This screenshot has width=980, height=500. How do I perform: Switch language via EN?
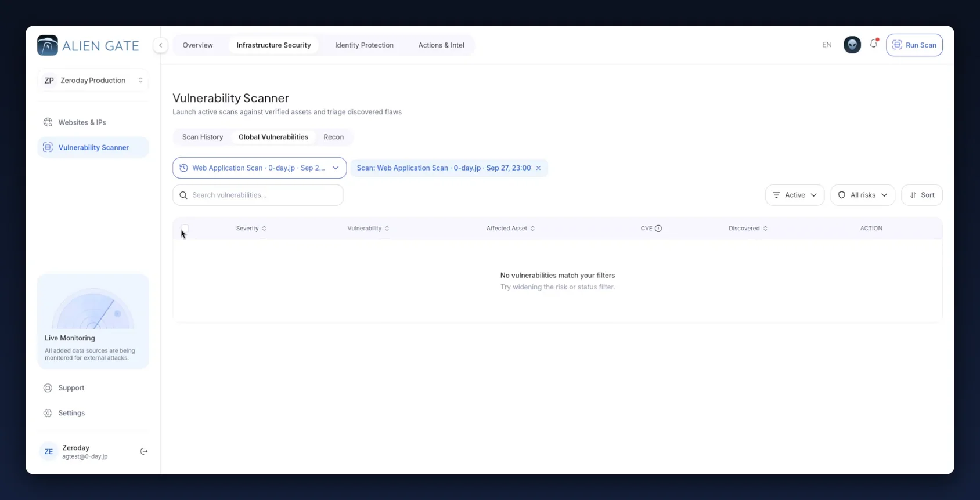[x=827, y=45]
